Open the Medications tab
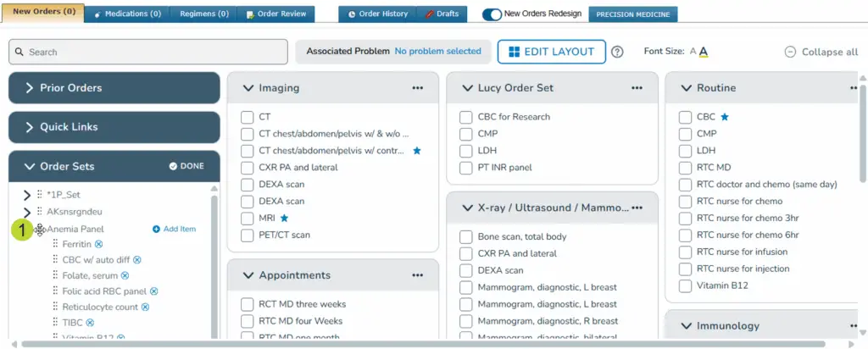Screen dimensions: 868x349 click(x=126, y=14)
